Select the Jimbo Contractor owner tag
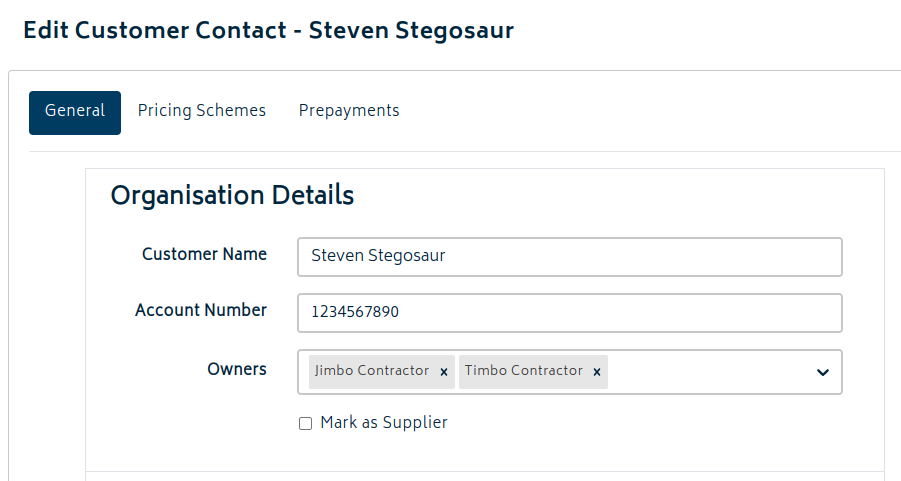This screenshot has height=481, width=901. point(372,371)
